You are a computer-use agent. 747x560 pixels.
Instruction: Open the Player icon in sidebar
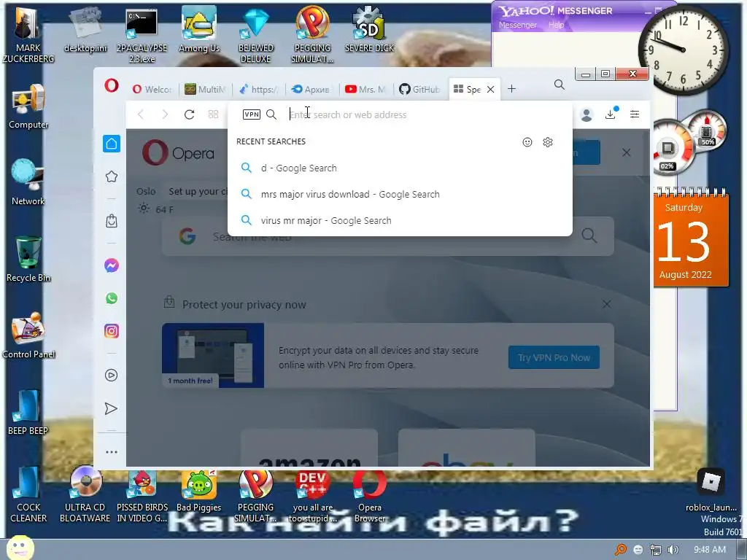(111, 376)
